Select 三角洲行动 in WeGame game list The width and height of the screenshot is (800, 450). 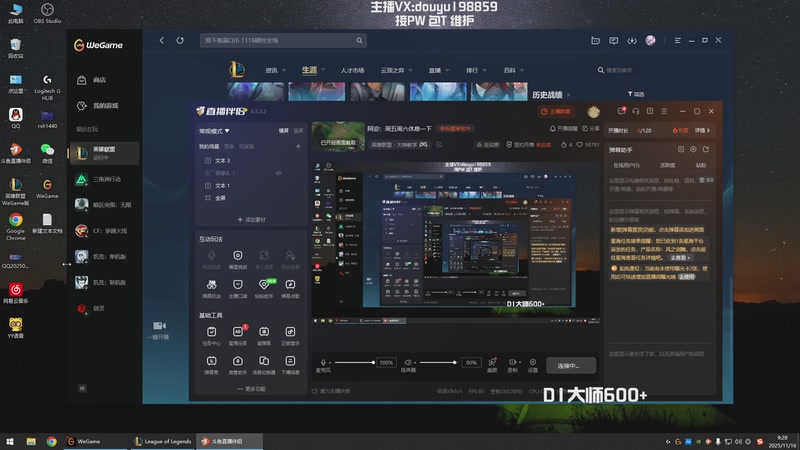(x=105, y=179)
